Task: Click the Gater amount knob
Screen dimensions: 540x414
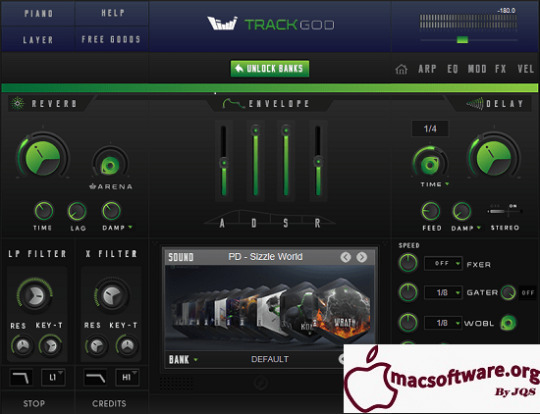Action: coord(508,293)
